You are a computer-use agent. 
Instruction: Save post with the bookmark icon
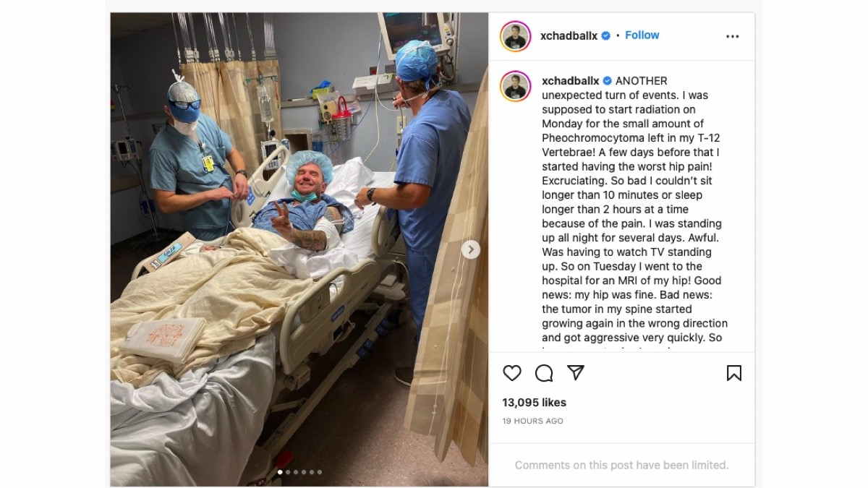[734, 373]
